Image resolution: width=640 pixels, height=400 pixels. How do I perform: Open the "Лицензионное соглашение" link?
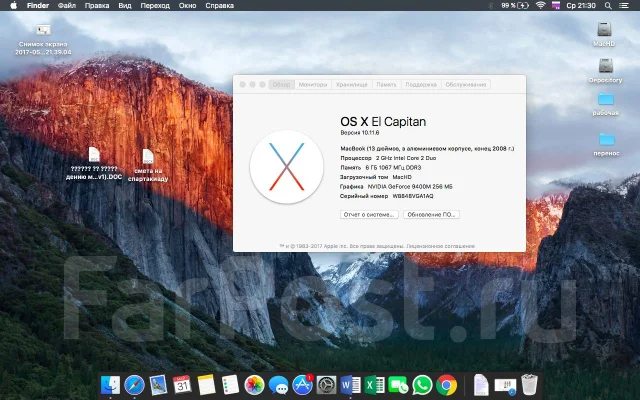tap(440, 246)
